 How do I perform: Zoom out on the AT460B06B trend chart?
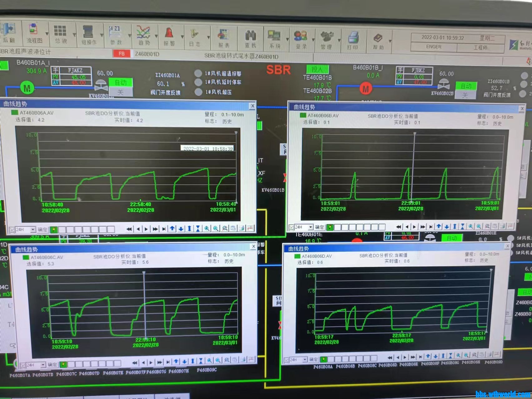pyautogui.click(x=479, y=226)
